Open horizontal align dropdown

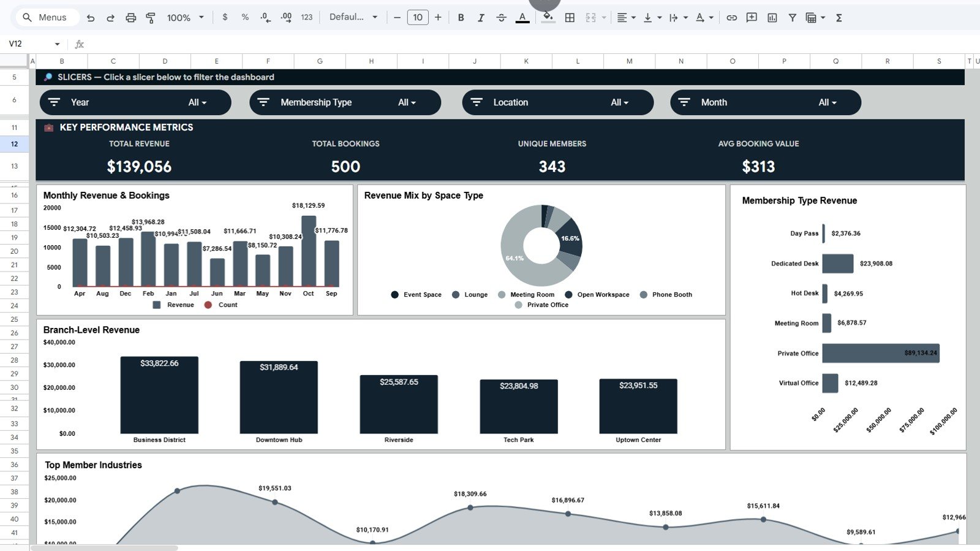[625, 17]
